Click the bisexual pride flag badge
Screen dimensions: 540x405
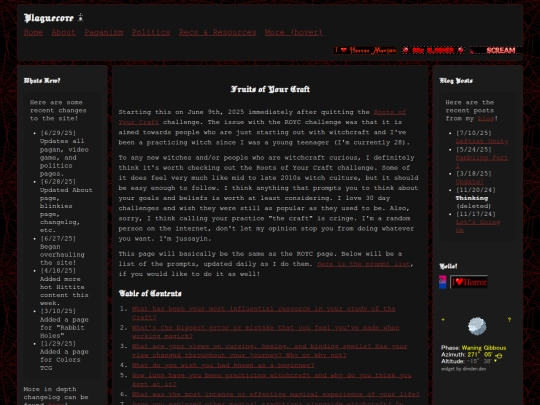point(443,282)
